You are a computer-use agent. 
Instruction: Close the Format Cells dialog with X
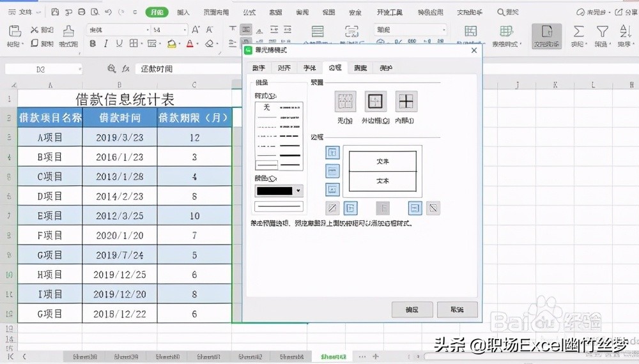pyautogui.click(x=474, y=50)
